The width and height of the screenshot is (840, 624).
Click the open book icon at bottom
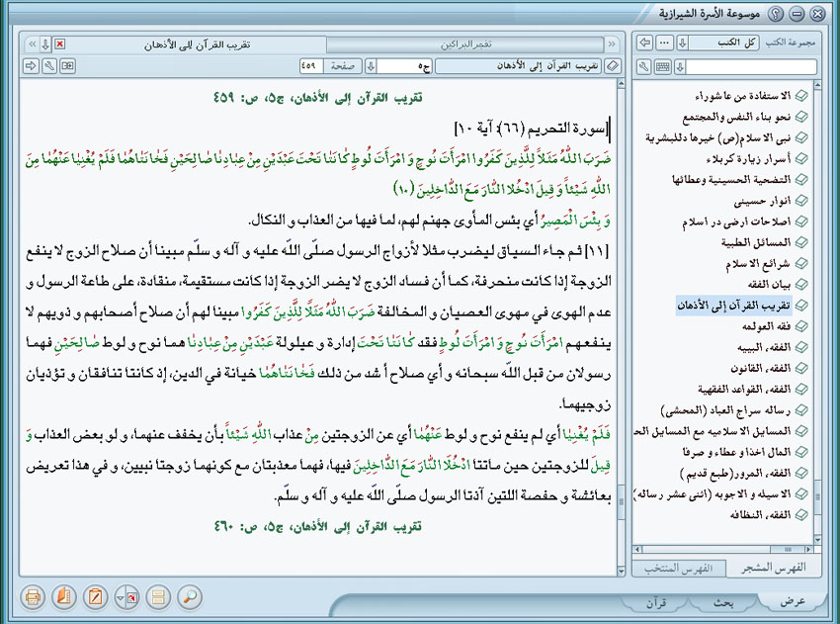(x=64, y=597)
